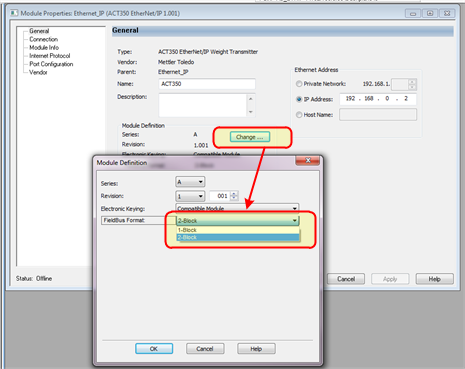This screenshot has height=369, width=465.
Task: Click the Host Name text field
Action: coord(378,115)
